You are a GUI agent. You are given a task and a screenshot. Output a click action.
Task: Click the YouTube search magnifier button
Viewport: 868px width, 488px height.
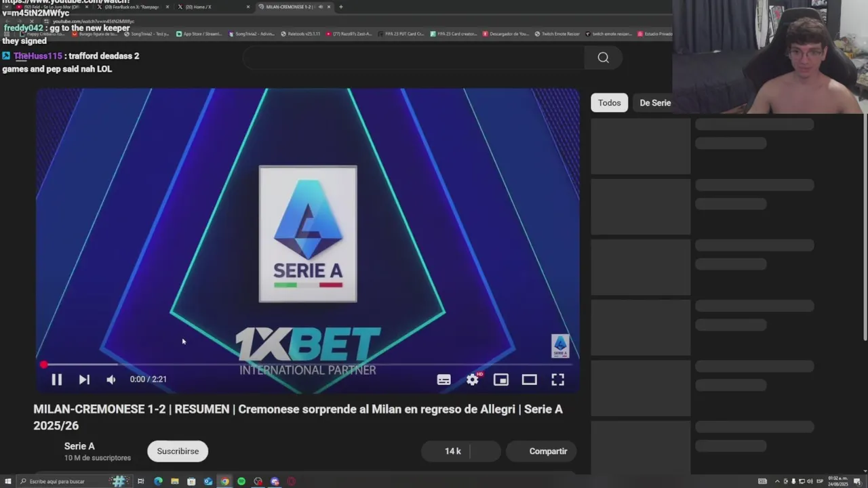603,58
